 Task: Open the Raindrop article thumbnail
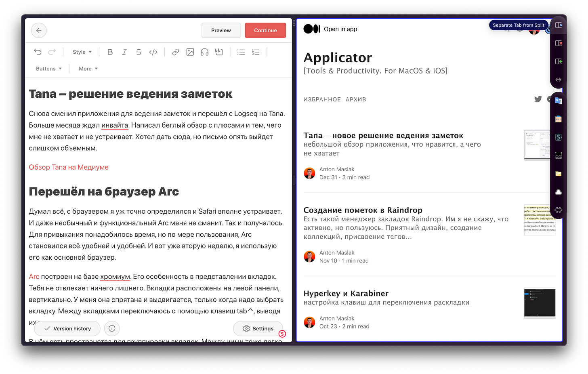pos(540,220)
